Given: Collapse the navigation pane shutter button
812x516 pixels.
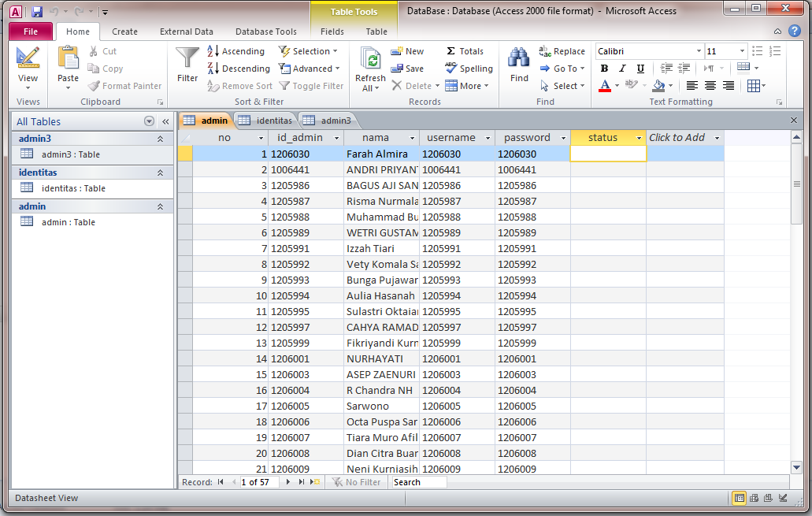Looking at the screenshot, I should 165,121.
